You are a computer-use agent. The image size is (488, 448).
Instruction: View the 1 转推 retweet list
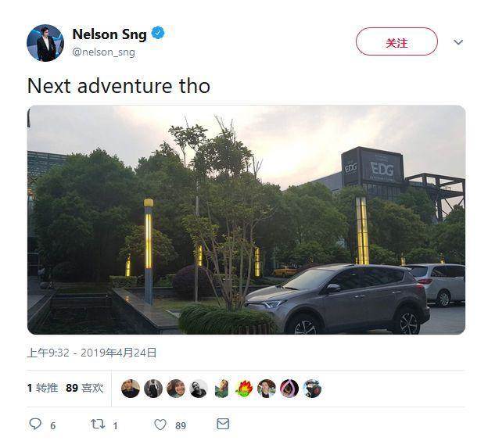click(x=42, y=388)
